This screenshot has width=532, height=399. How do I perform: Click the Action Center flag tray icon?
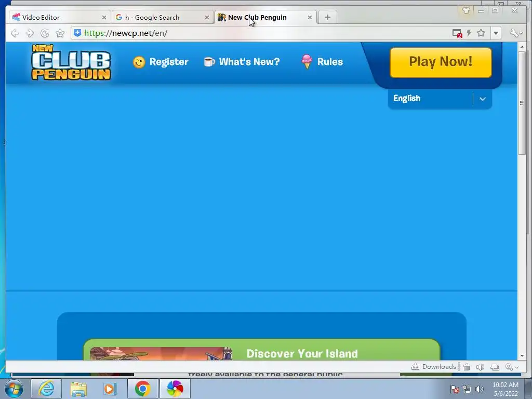tap(455, 389)
